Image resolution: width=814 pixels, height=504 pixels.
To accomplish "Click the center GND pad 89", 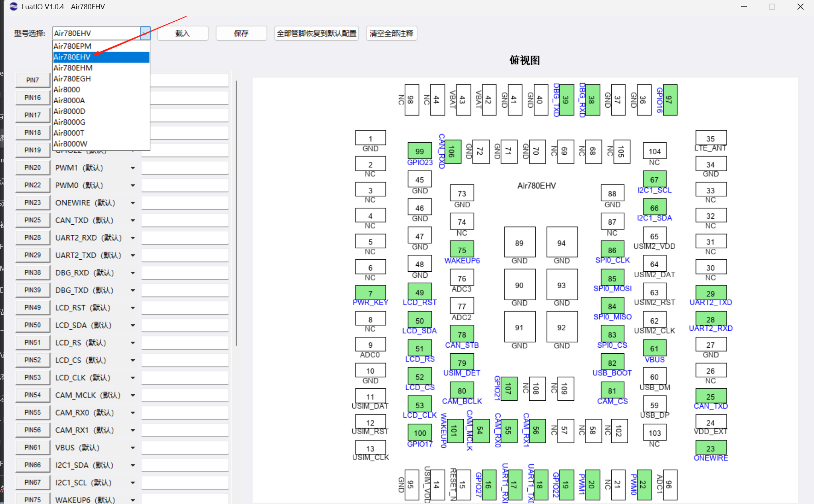I will pos(520,242).
